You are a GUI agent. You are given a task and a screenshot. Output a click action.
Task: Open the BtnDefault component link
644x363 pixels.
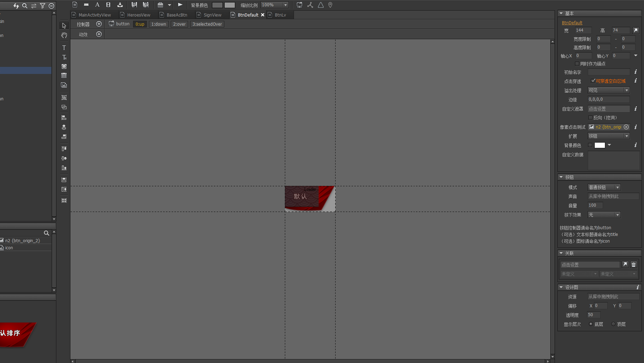(x=572, y=23)
